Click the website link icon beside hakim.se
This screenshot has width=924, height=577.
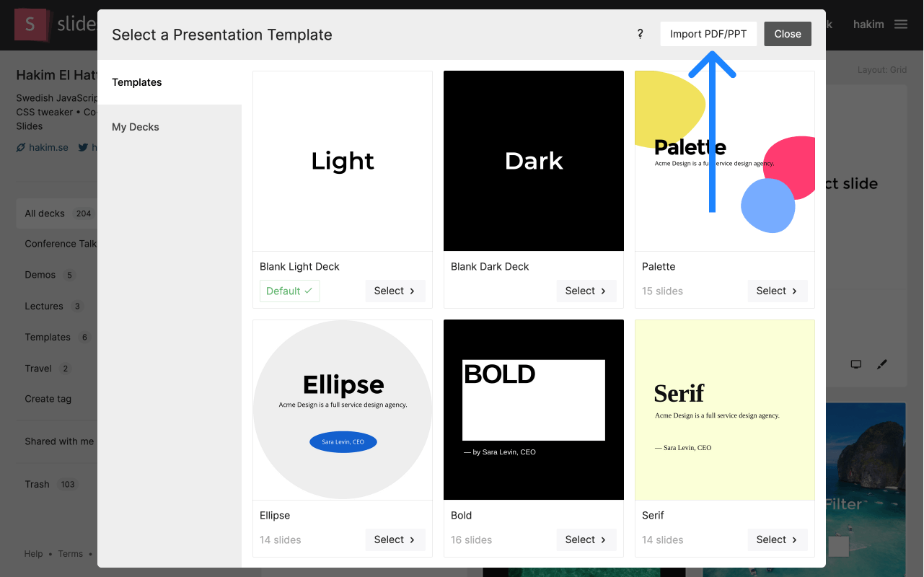(21, 147)
